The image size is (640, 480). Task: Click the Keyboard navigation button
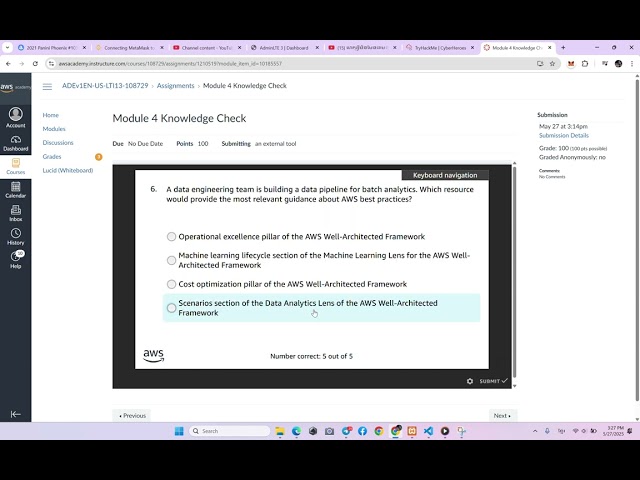445,175
